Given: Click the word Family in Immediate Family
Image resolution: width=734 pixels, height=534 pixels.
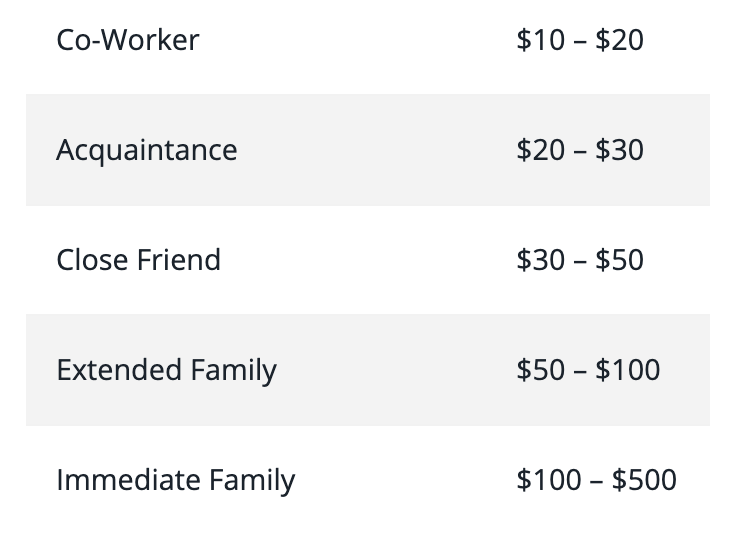Looking at the screenshot, I should click(252, 481).
